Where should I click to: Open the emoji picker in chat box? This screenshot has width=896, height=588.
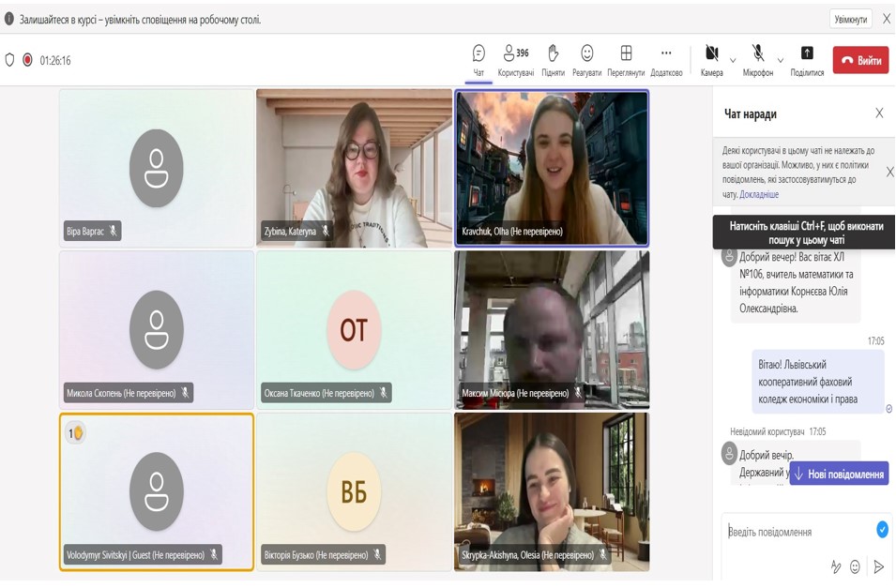(855, 566)
